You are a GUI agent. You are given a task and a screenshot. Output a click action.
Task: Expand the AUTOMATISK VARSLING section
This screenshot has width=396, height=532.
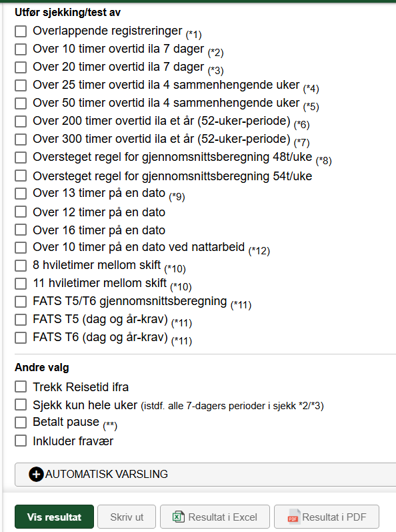[205, 475]
